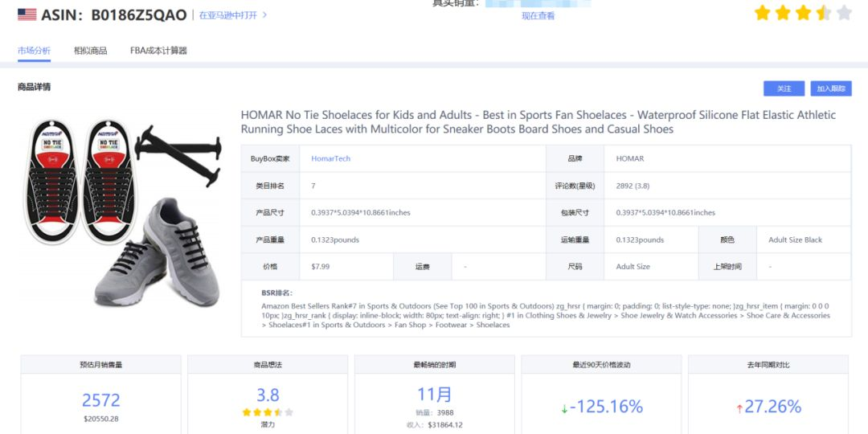
Task: Click the blue 关注 button
Action: [784, 88]
